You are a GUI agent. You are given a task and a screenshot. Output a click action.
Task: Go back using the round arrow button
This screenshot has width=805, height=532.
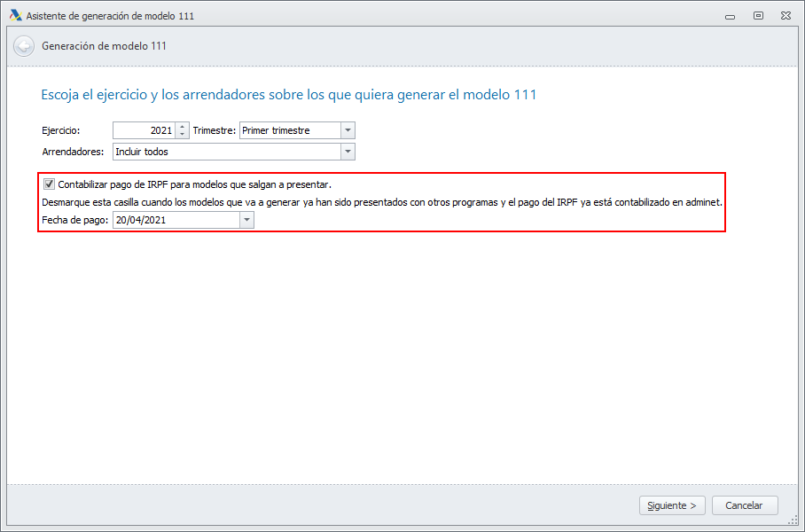coord(24,46)
